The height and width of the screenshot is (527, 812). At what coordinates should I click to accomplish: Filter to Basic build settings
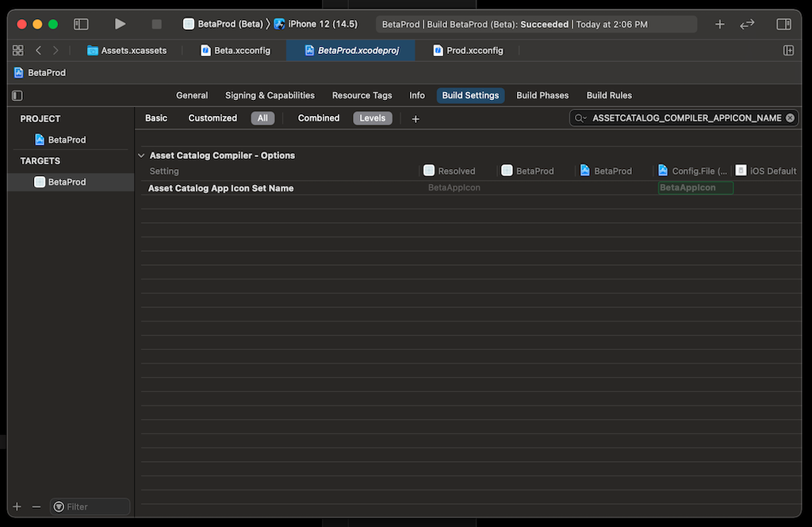coord(156,118)
